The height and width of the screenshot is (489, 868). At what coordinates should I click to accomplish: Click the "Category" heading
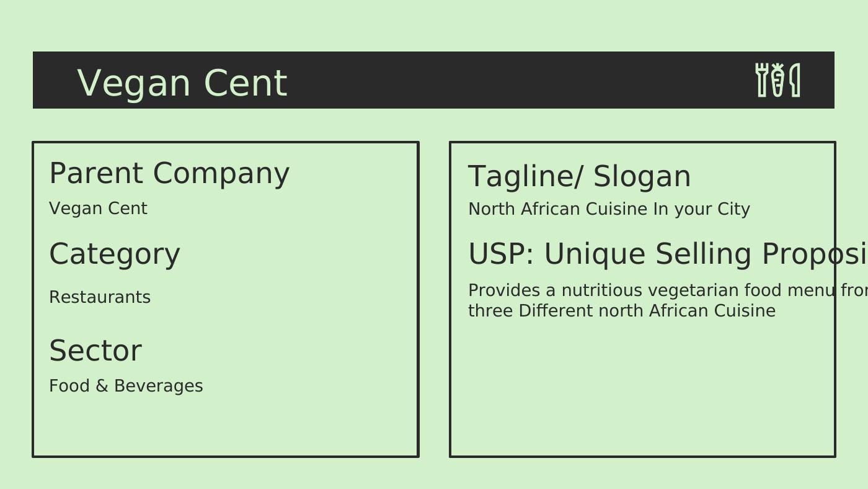[x=115, y=254]
